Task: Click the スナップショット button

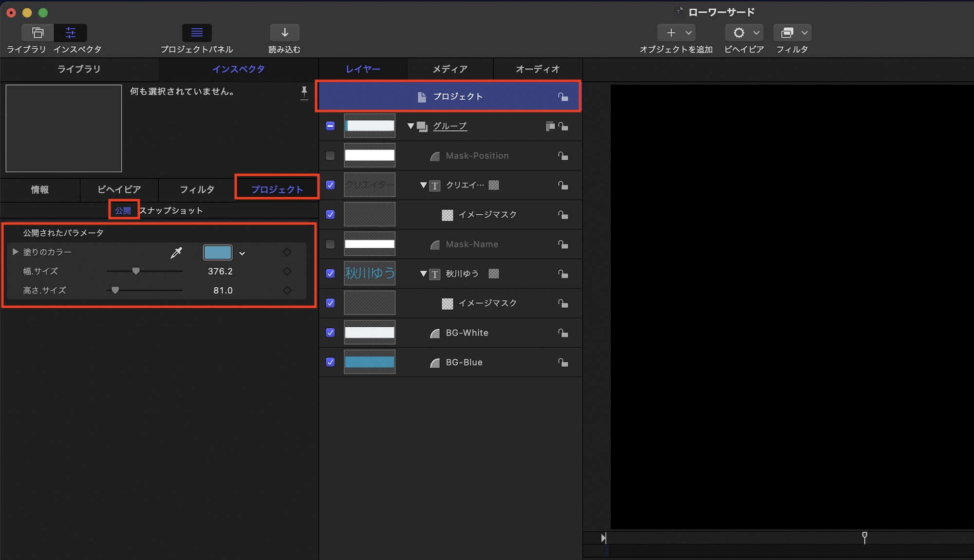Action: [171, 210]
